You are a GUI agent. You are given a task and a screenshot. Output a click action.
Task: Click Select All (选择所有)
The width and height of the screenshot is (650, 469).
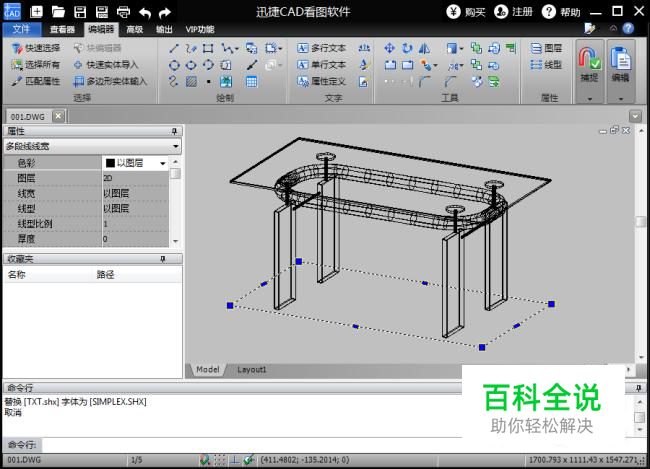pos(36,65)
